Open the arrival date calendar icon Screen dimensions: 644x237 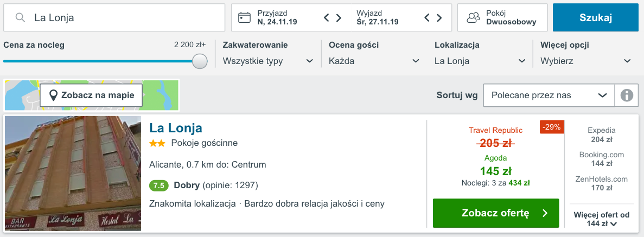coord(244,18)
